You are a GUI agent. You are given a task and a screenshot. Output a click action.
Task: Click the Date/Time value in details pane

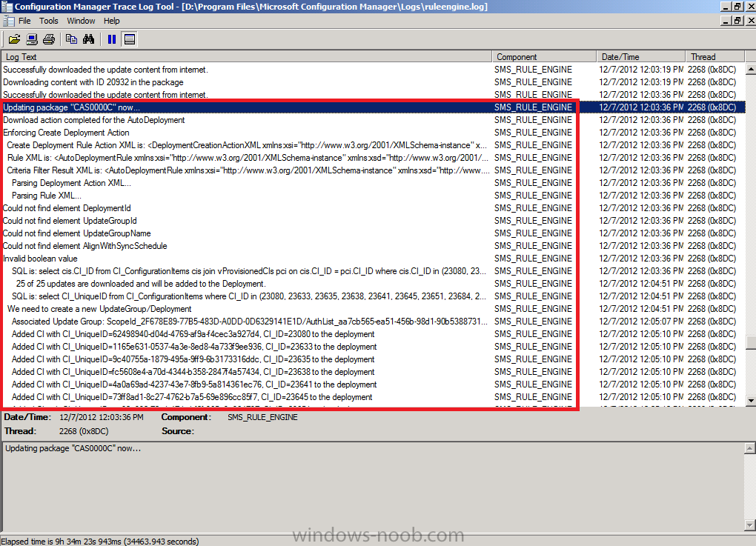pyautogui.click(x=102, y=417)
